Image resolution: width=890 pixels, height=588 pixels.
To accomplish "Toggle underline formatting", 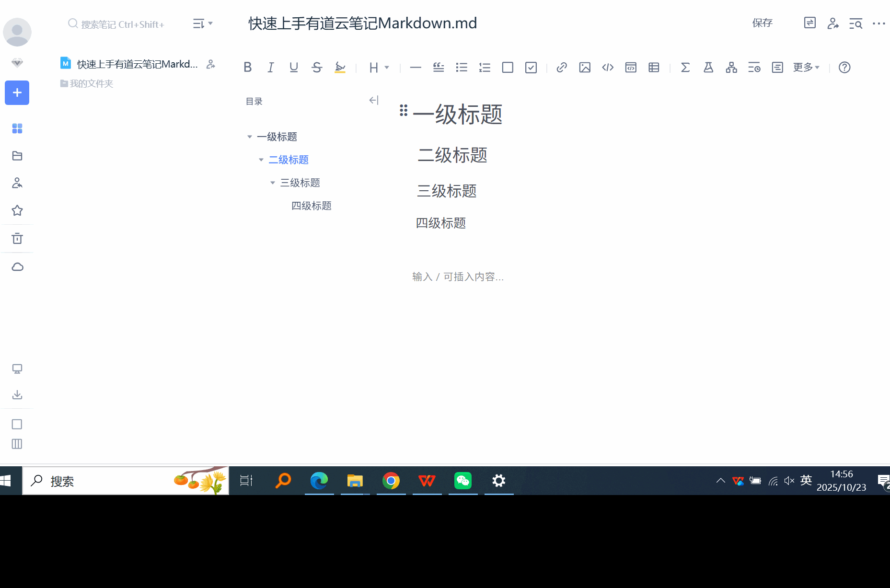I will tap(294, 68).
